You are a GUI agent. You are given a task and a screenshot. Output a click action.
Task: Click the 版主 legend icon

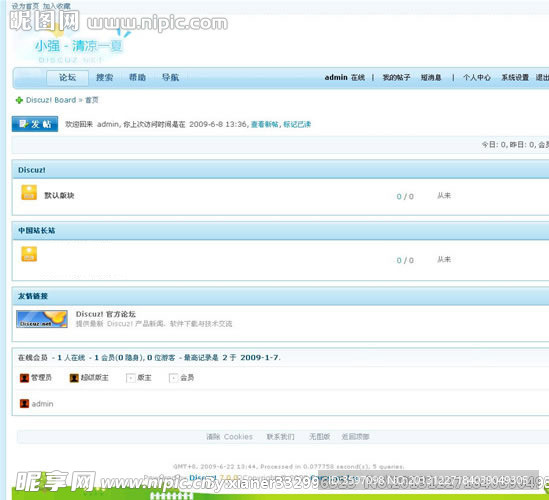coord(130,378)
